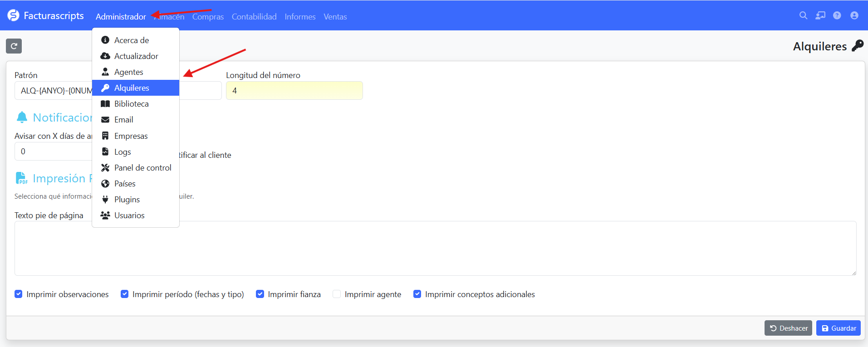This screenshot has height=347, width=868.
Task: Click the Guardar button
Action: click(838, 328)
